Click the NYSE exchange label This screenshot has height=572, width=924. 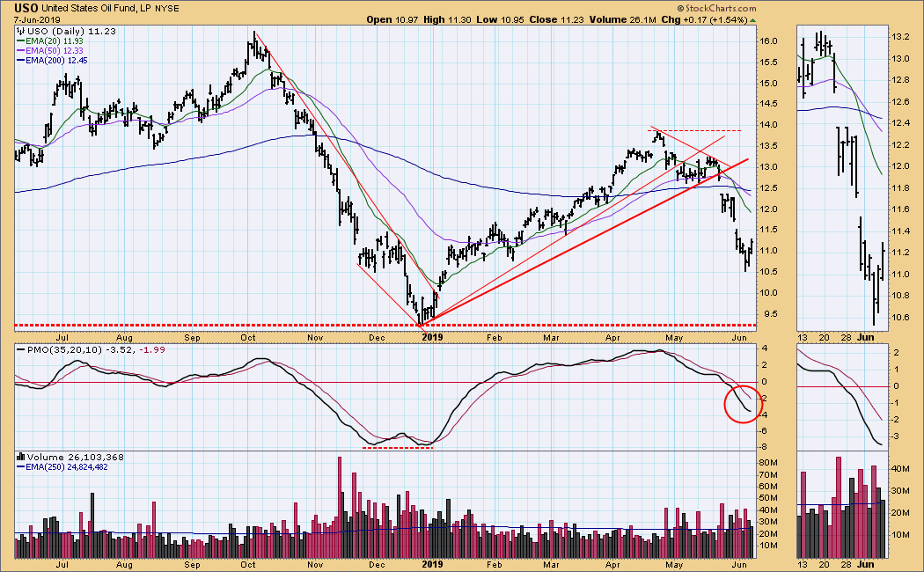[x=167, y=9]
